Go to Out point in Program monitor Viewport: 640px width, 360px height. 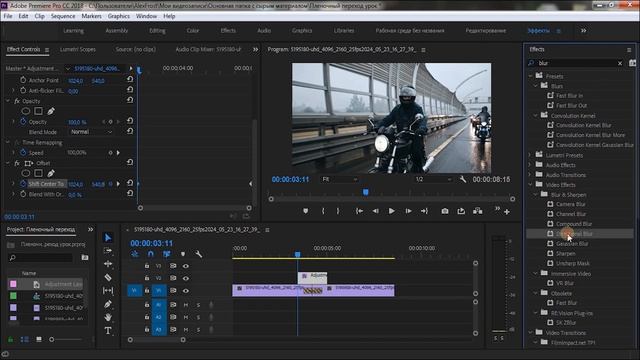pyautogui.click(x=424, y=211)
